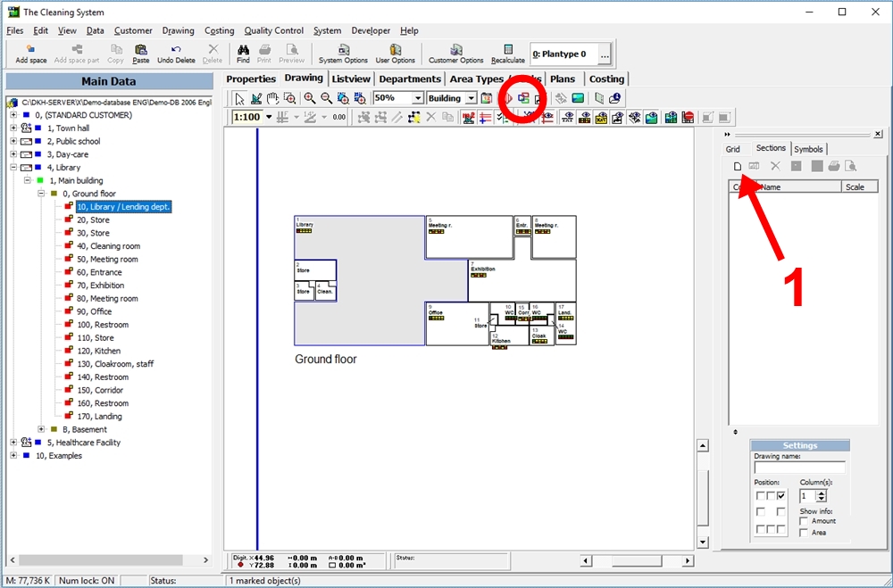Image resolution: width=893 pixels, height=588 pixels.
Task: Enable the Area show info checkbox
Action: tap(804, 533)
